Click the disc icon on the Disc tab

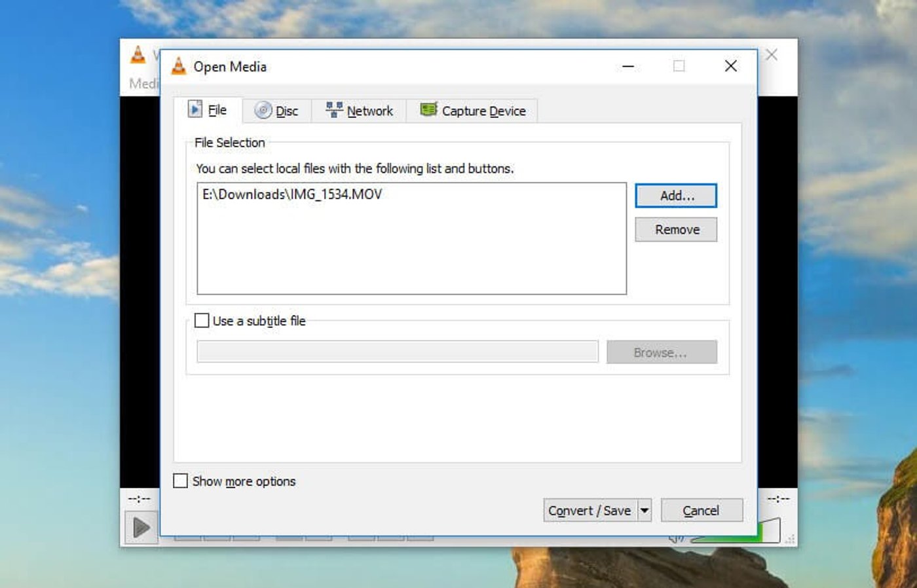coord(264,110)
